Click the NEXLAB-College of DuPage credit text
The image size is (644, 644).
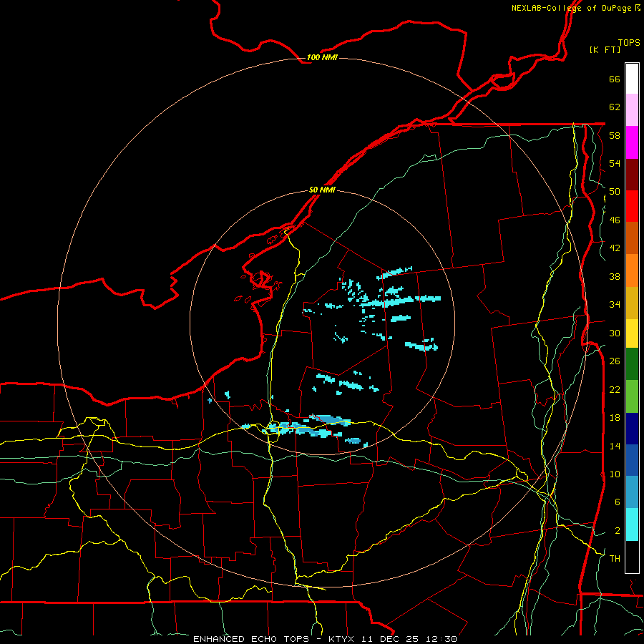click(x=571, y=8)
